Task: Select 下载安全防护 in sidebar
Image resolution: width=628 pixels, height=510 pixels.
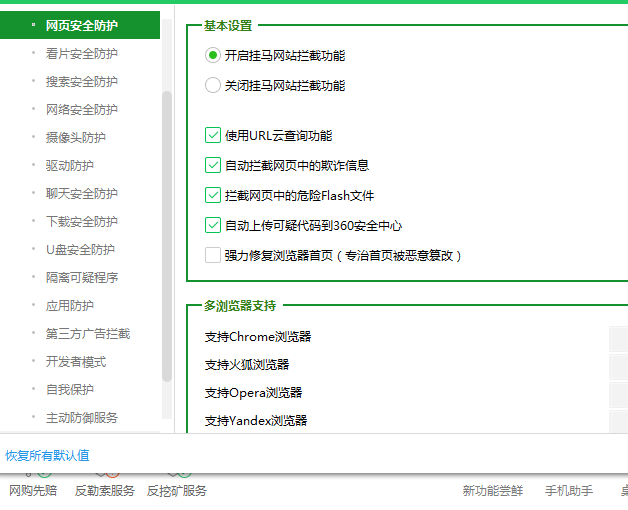Action: click(x=81, y=222)
